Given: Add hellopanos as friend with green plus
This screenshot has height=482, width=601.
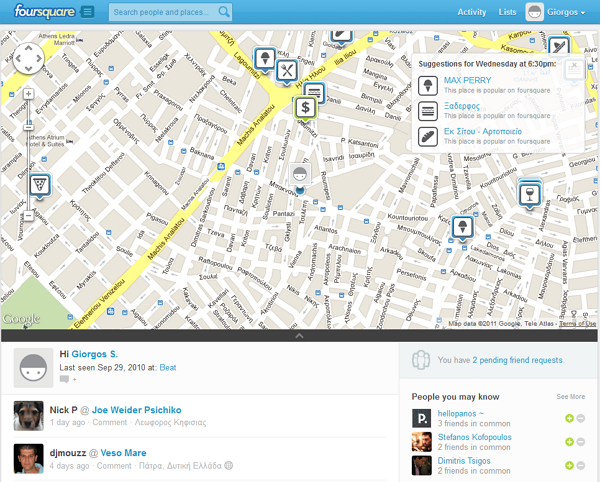Looking at the screenshot, I should click(569, 418).
